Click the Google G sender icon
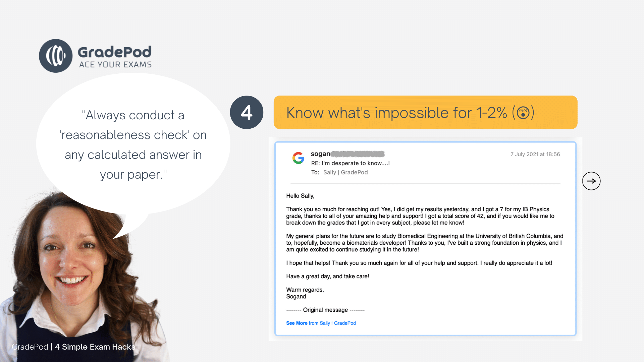The height and width of the screenshot is (362, 644). (298, 158)
